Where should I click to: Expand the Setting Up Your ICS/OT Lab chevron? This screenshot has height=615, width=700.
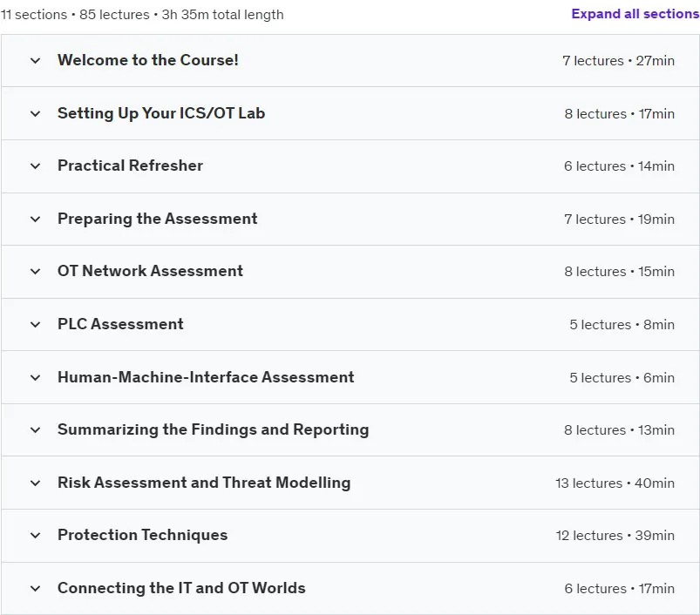coord(35,113)
